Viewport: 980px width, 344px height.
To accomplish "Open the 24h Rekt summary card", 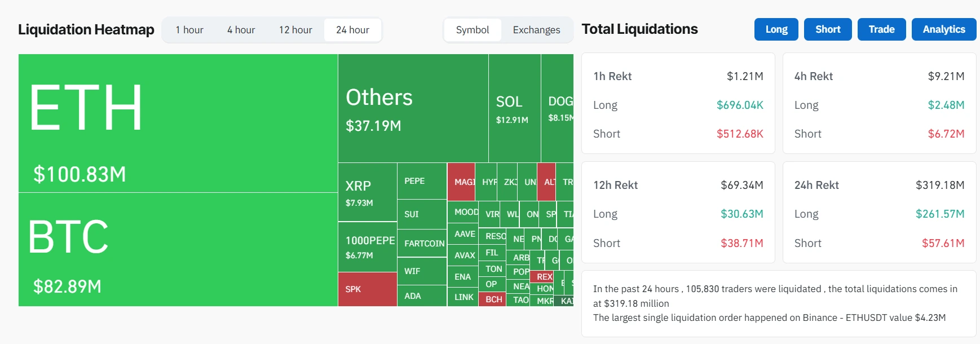I will click(879, 213).
